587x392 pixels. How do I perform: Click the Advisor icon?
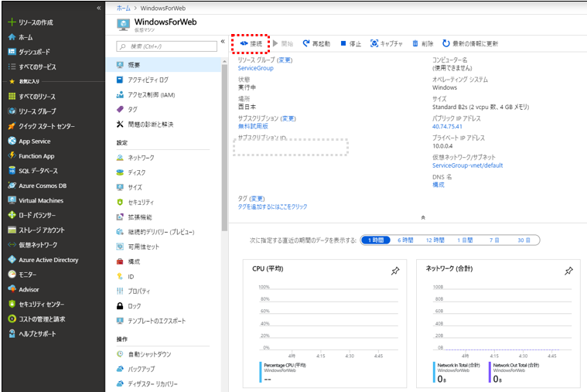pyautogui.click(x=12, y=289)
